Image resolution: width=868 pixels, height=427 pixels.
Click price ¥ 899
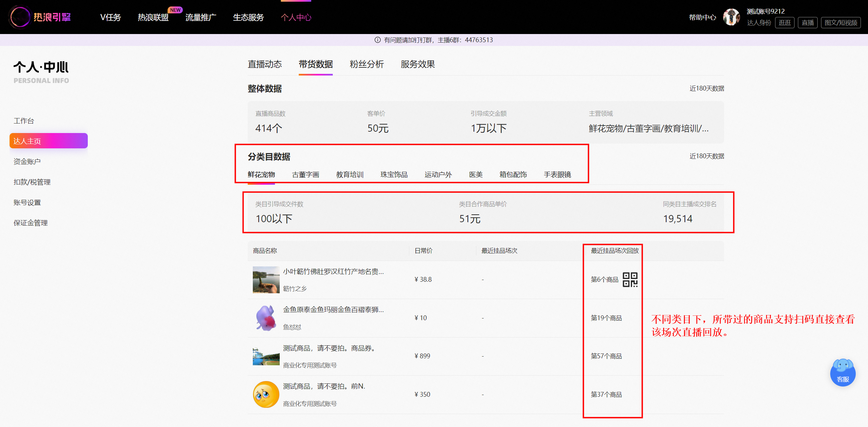(422, 356)
